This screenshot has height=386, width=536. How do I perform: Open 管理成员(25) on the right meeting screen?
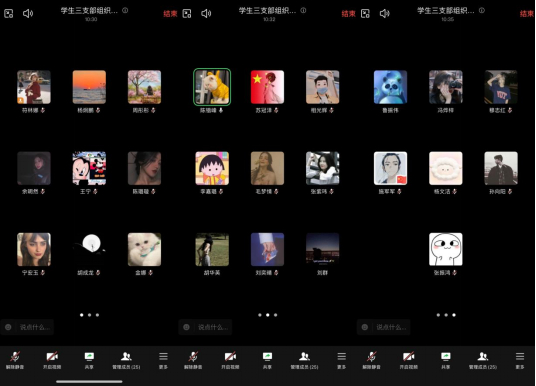click(x=483, y=360)
